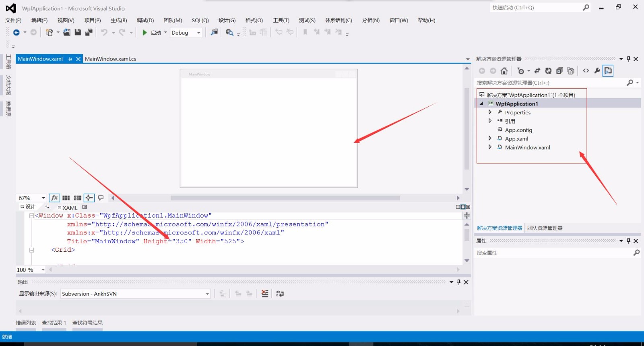Open the Subversion - AnkhSVN output source dropdown

[207, 294]
